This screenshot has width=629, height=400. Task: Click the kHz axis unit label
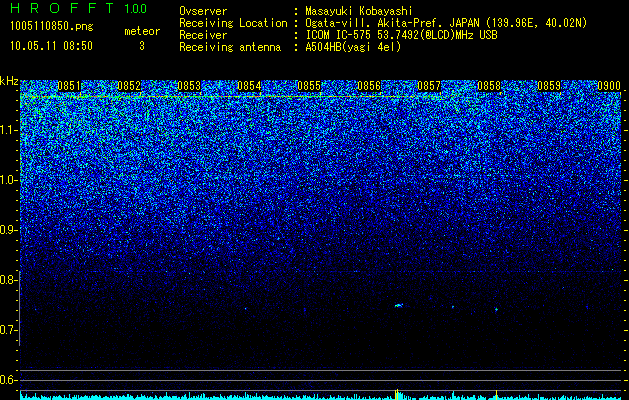pyautogui.click(x=9, y=81)
